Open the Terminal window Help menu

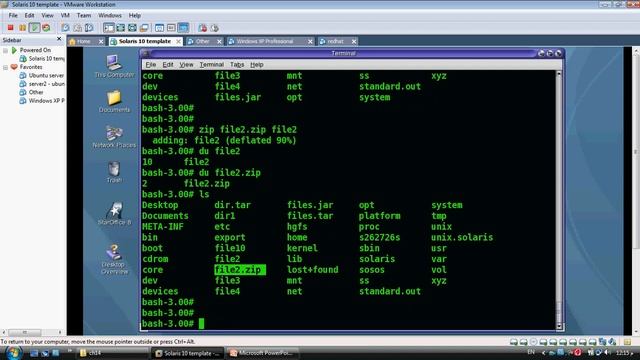pos(256,65)
